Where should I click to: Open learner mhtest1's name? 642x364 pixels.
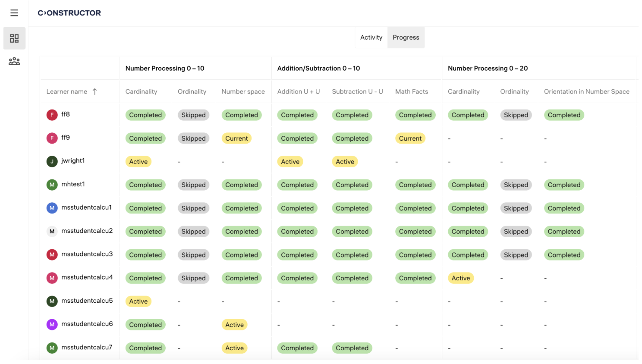(x=73, y=184)
